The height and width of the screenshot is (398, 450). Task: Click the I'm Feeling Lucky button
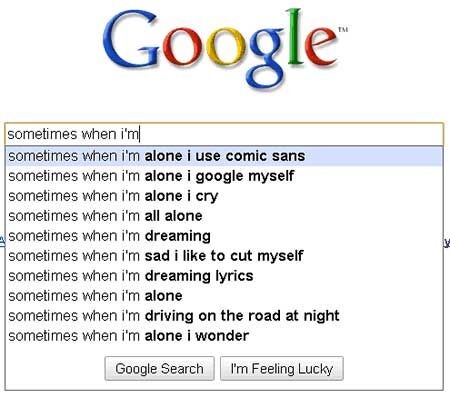click(x=282, y=369)
